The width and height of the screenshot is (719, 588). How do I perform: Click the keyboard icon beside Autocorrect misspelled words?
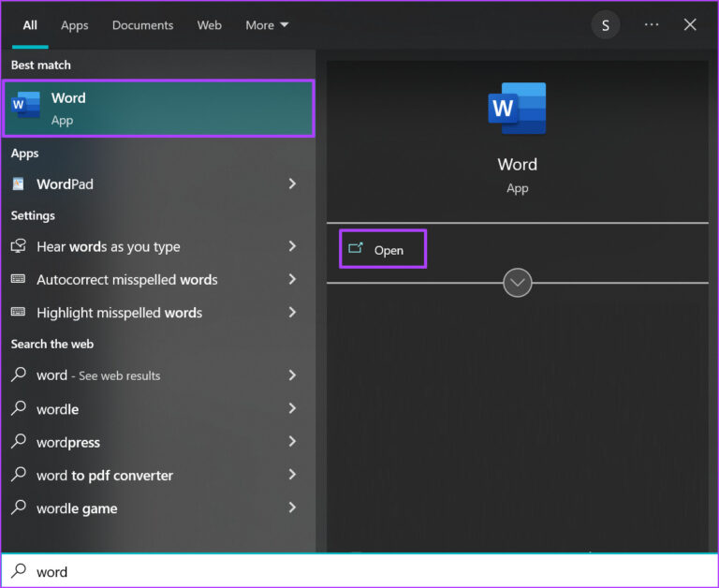coord(19,280)
